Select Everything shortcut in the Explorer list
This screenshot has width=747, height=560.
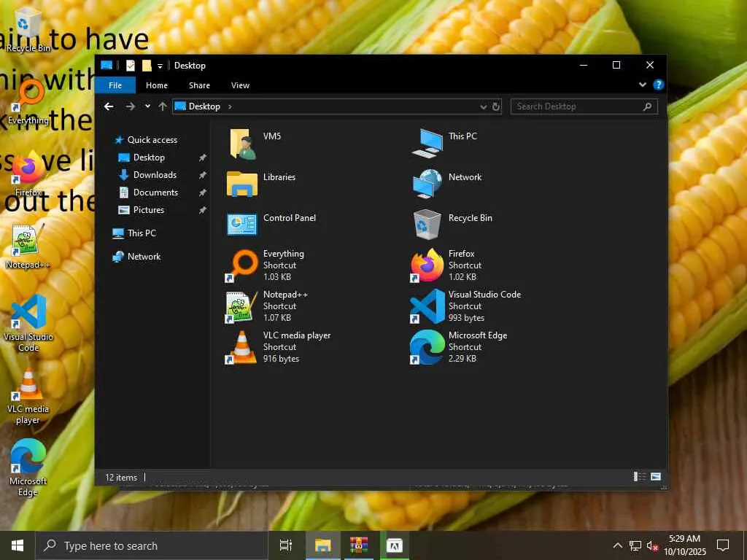(x=265, y=265)
